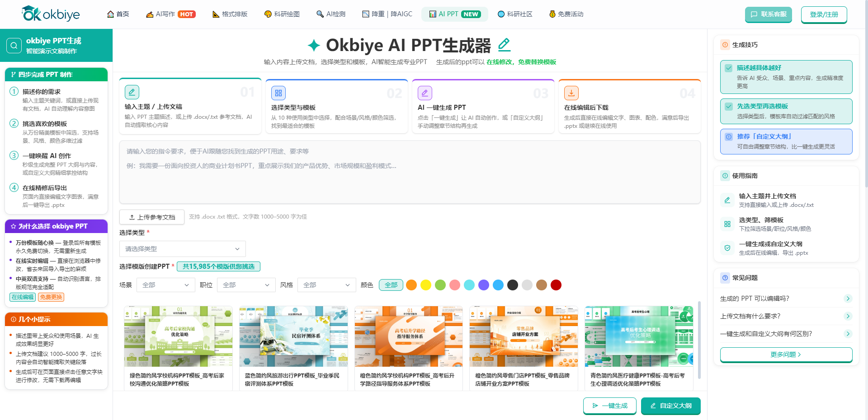Click the PPT instruction text input area

[410, 172]
